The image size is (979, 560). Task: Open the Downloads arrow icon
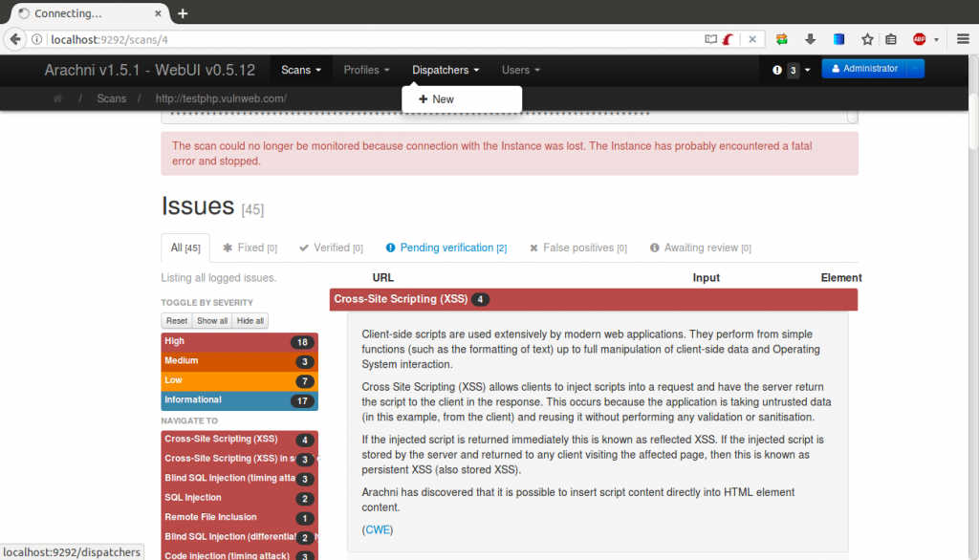click(810, 39)
